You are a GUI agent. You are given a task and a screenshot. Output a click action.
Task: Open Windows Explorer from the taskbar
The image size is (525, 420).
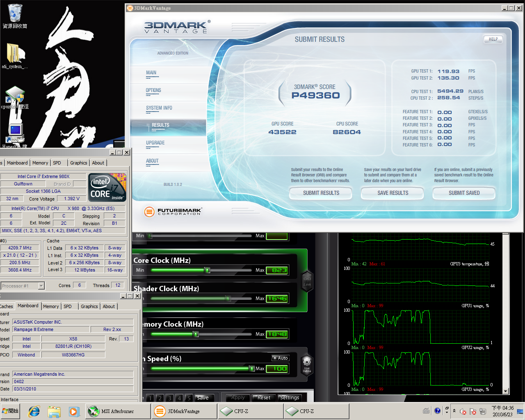pos(54,411)
